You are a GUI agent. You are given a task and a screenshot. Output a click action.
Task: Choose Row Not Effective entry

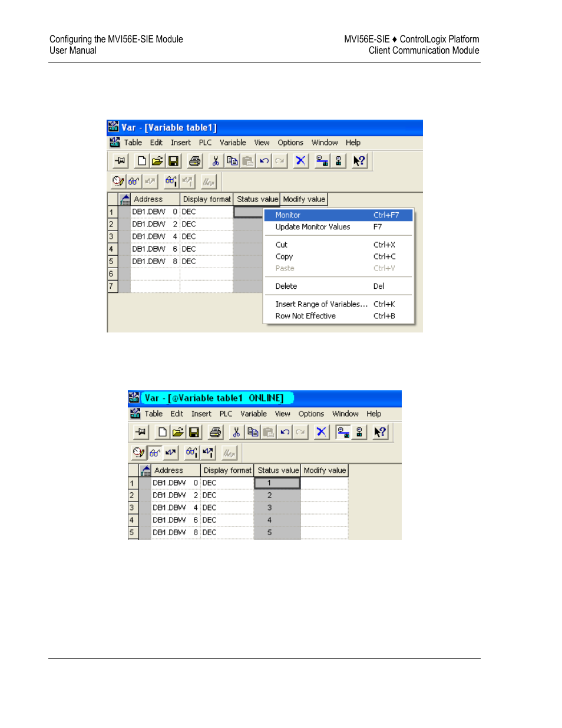click(x=338, y=316)
